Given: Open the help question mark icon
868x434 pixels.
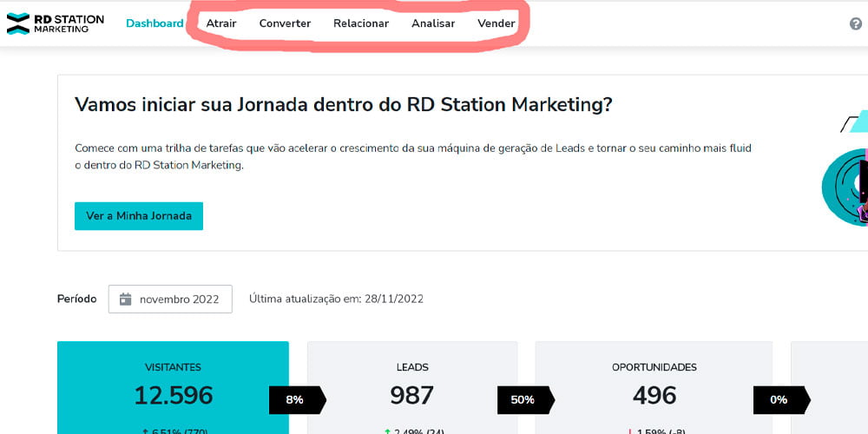Looking at the screenshot, I should [856, 23].
